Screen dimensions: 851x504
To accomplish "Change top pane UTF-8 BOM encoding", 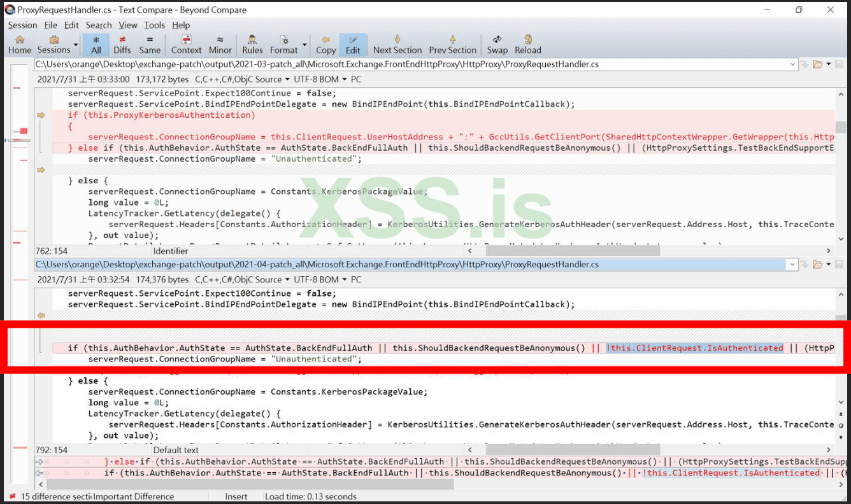I will point(320,80).
